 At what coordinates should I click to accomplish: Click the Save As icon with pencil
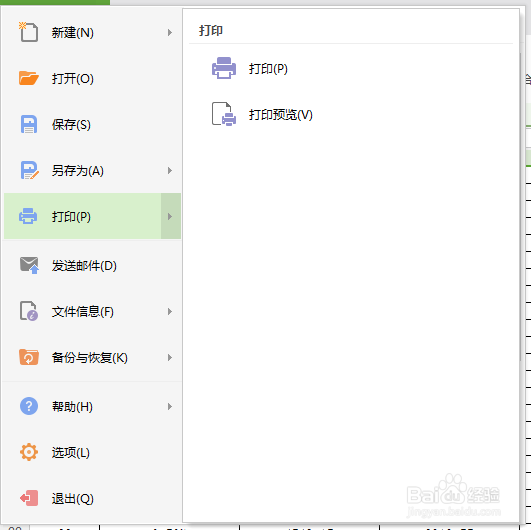[29, 170]
